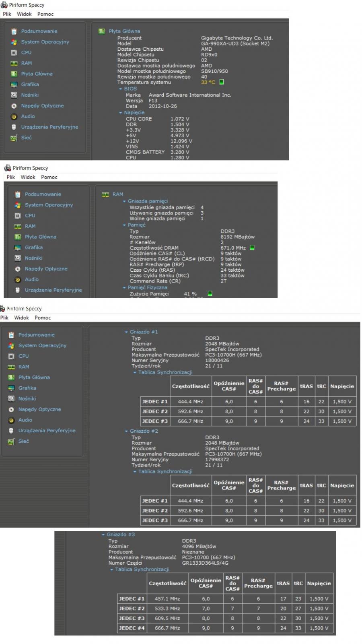Screen dimensions: 362x644
Task: Select Urządzenia Peryferyjne label in motherboard window sidebar
Action: 50,127
